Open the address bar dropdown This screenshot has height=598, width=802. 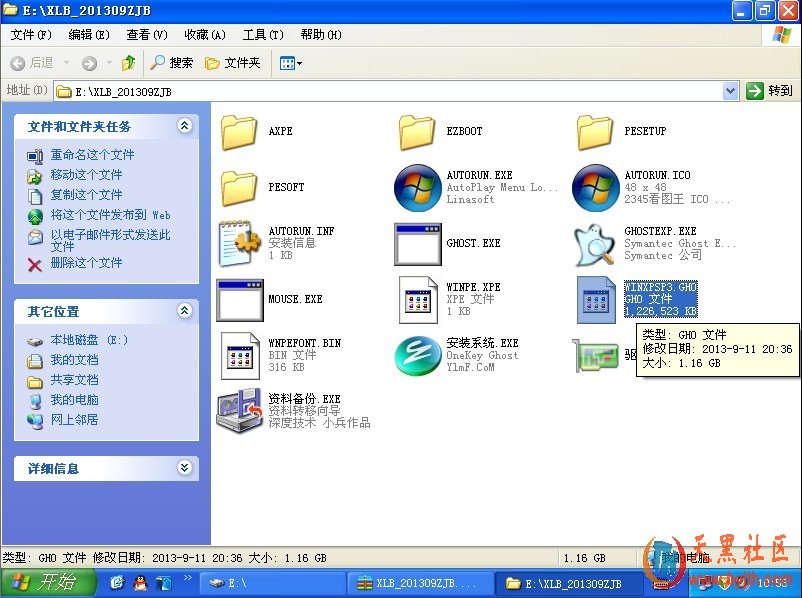(730, 91)
